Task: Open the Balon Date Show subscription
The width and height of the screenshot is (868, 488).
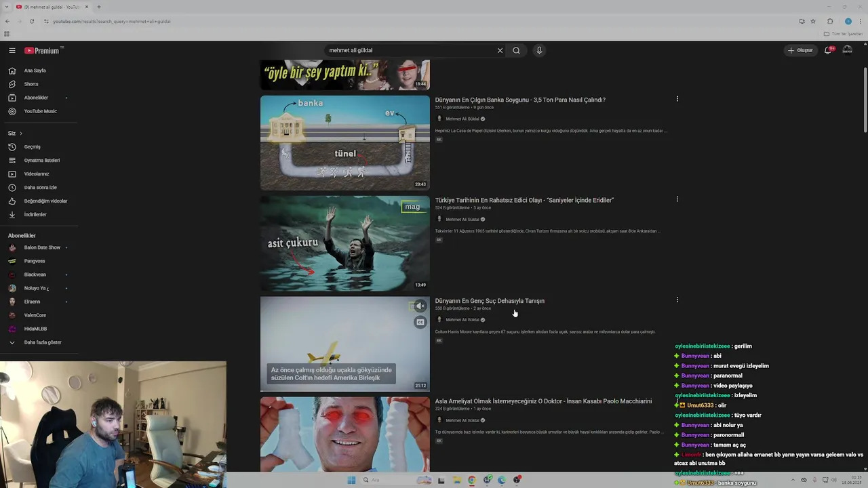Action: (37, 247)
